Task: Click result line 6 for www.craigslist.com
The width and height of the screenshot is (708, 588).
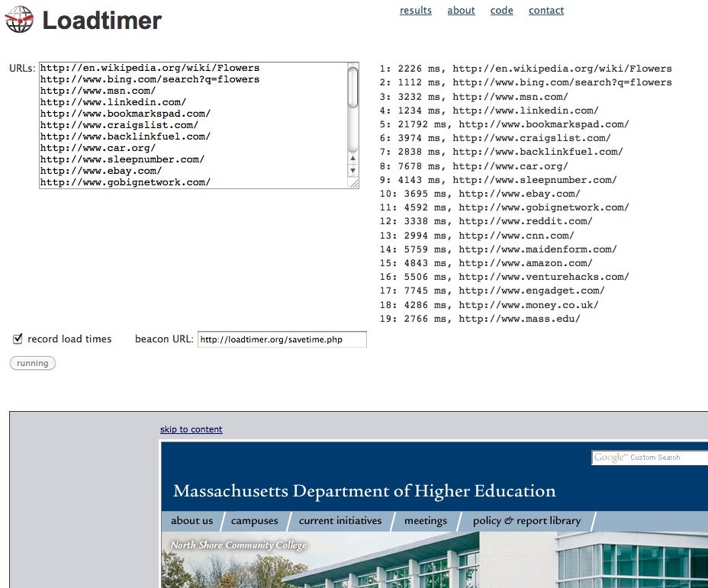Action: coord(495,138)
